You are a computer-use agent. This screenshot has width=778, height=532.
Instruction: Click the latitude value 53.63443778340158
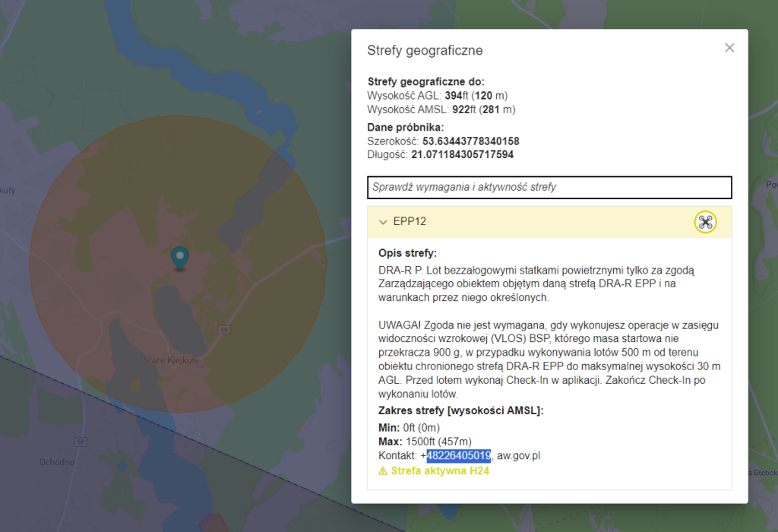point(470,141)
